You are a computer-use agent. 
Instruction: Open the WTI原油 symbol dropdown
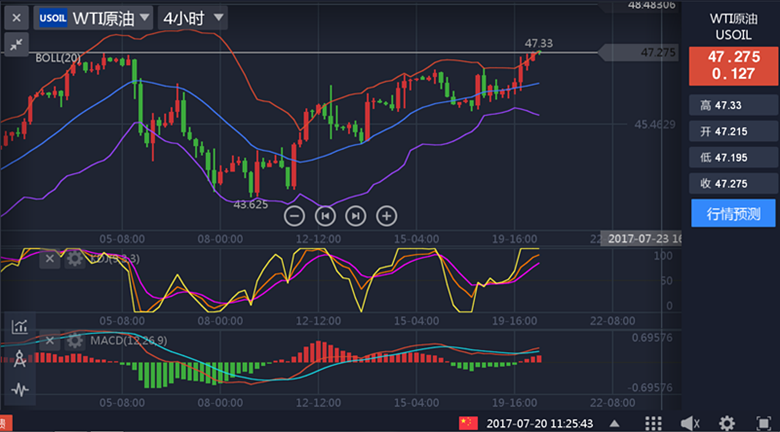click(94, 17)
